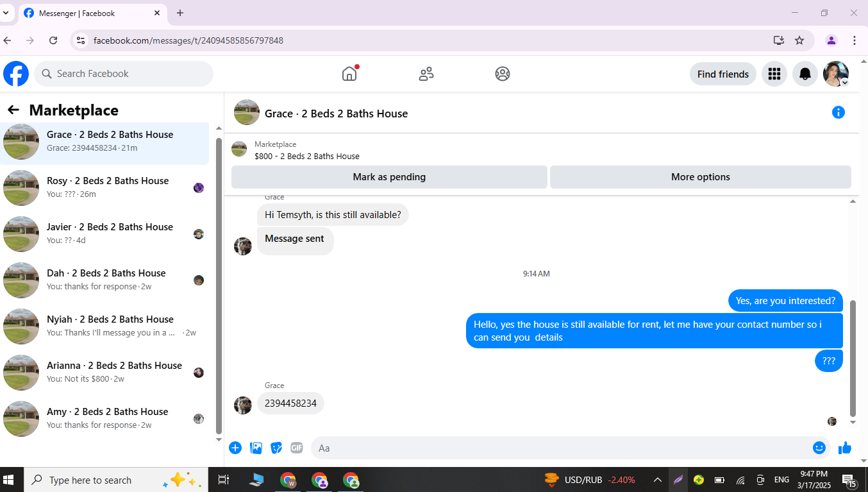The height and width of the screenshot is (492, 868).
Task: Show hidden system tray icons
Action: pos(658,480)
